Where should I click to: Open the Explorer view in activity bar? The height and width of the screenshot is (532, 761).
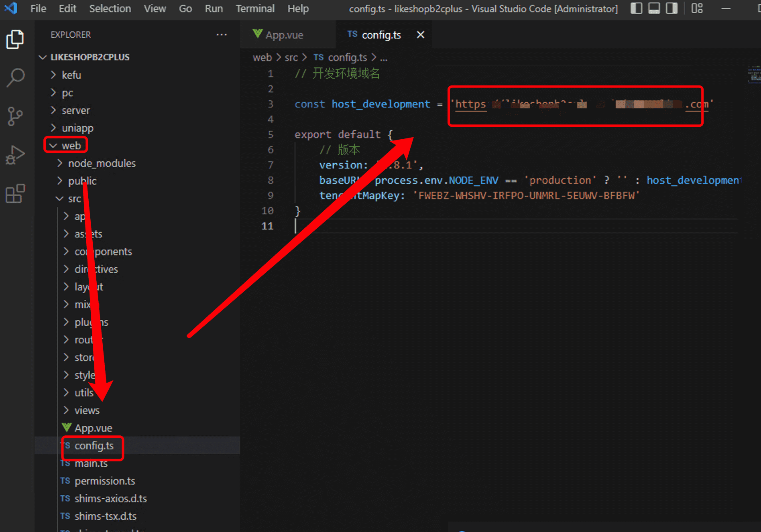click(15, 39)
